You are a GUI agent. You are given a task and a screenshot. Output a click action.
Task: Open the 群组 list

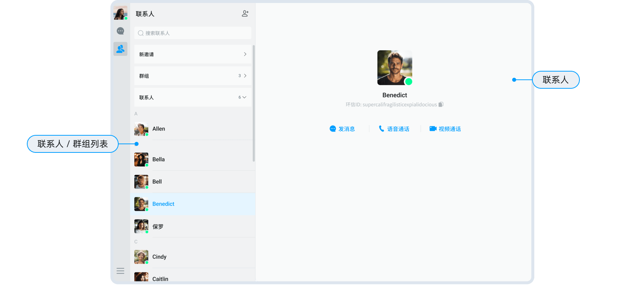pos(193,76)
